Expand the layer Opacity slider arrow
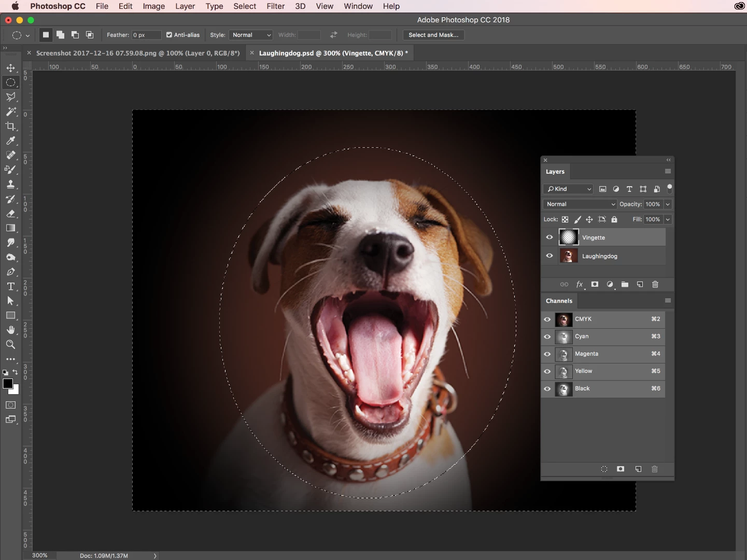The height and width of the screenshot is (560, 747). point(668,204)
